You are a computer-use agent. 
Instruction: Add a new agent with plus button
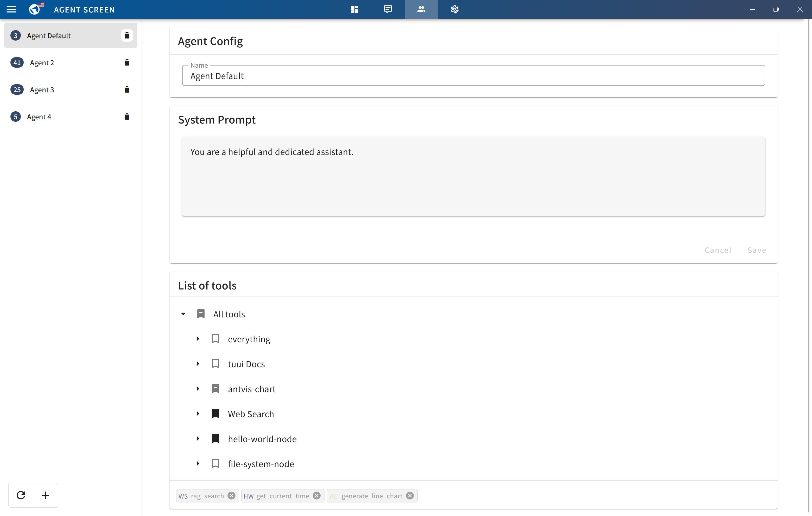pyautogui.click(x=46, y=495)
